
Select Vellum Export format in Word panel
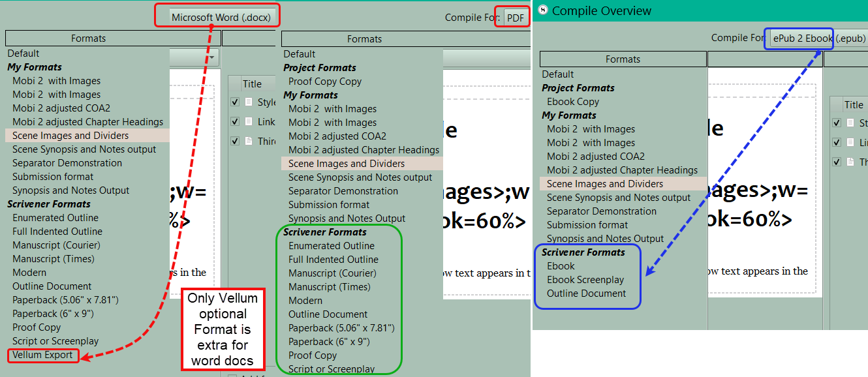(x=42, y=355)
